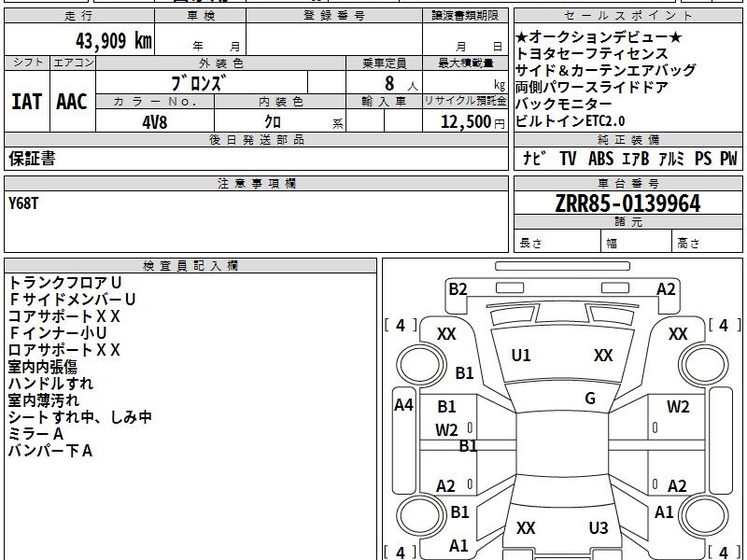747x560 pixels.
Task: Click the 室内内張傷 note
Action: click(x=42, y=367)
